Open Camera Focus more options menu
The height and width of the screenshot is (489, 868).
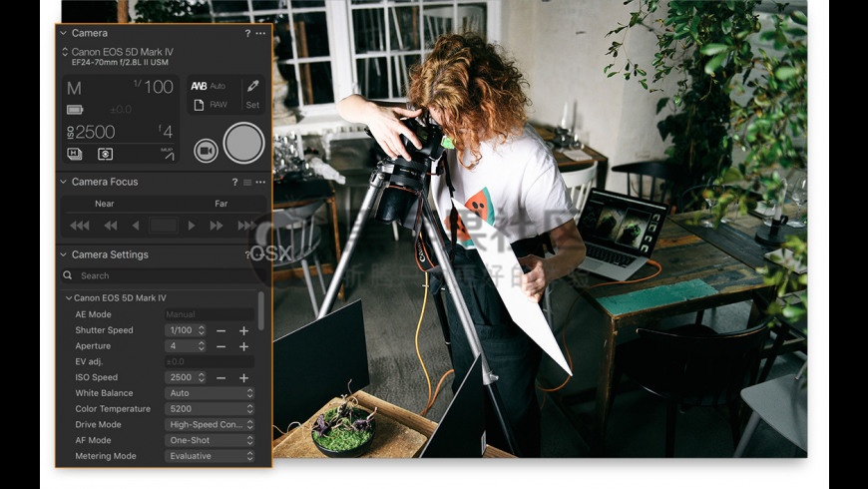pyautogui.click(x=260, y=183)
